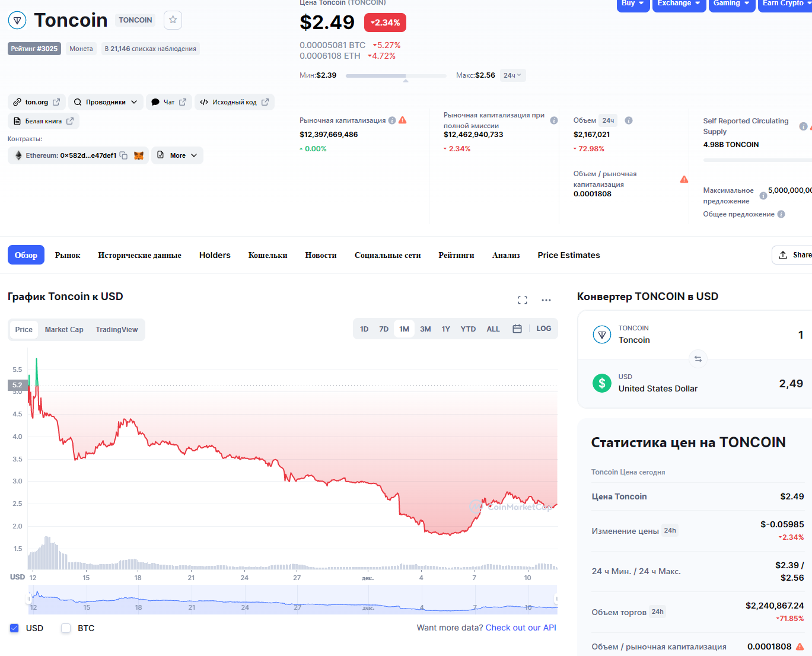Add token to MetaMask via fox icon
Viewport: 812px width, 656px height.
(x=139, y=155)
